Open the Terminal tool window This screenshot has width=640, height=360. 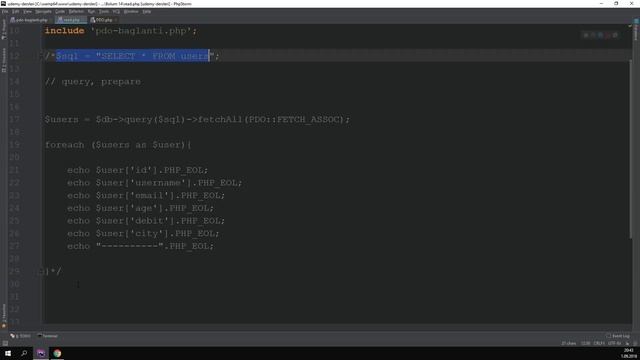47,336
